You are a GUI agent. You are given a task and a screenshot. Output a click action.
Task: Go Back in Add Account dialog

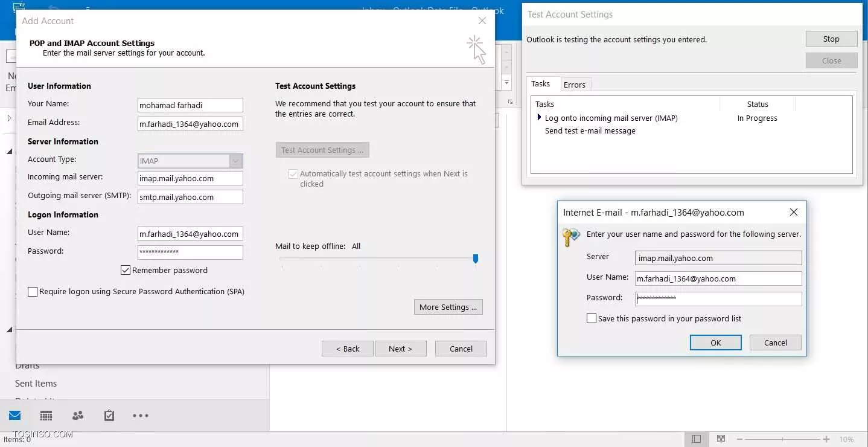pyautogui.click(x=348, y=349)
